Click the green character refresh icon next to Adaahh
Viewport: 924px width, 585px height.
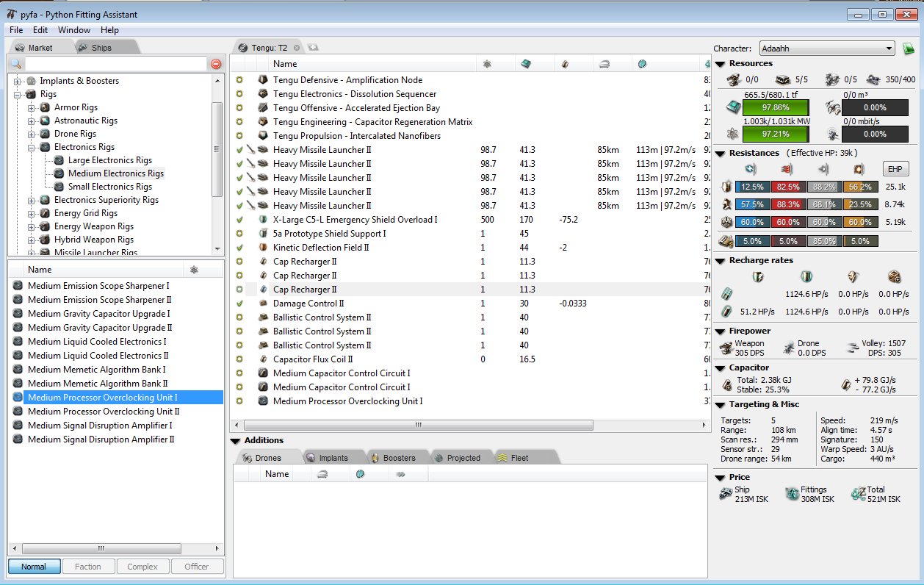(x=908, y=49)
